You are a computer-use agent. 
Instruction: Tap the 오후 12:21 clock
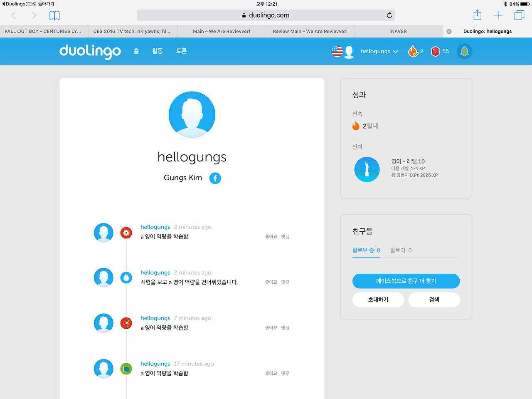[x=267, y=4]
